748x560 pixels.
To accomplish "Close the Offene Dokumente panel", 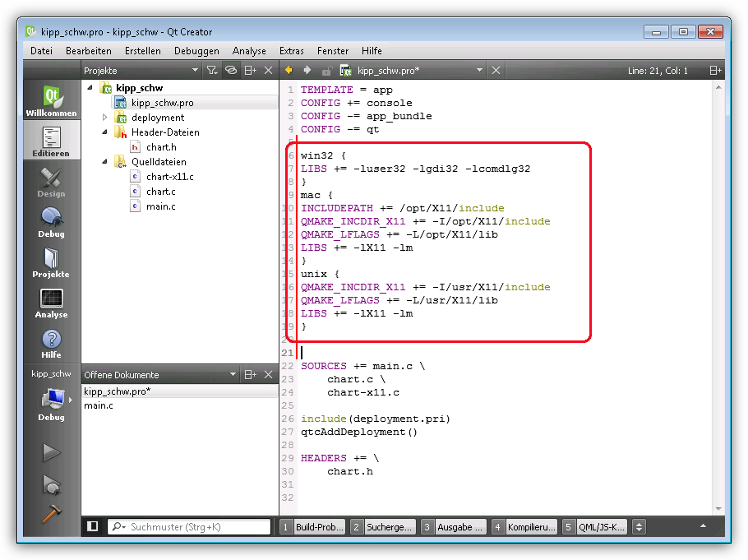I will (x=269, y=375).
